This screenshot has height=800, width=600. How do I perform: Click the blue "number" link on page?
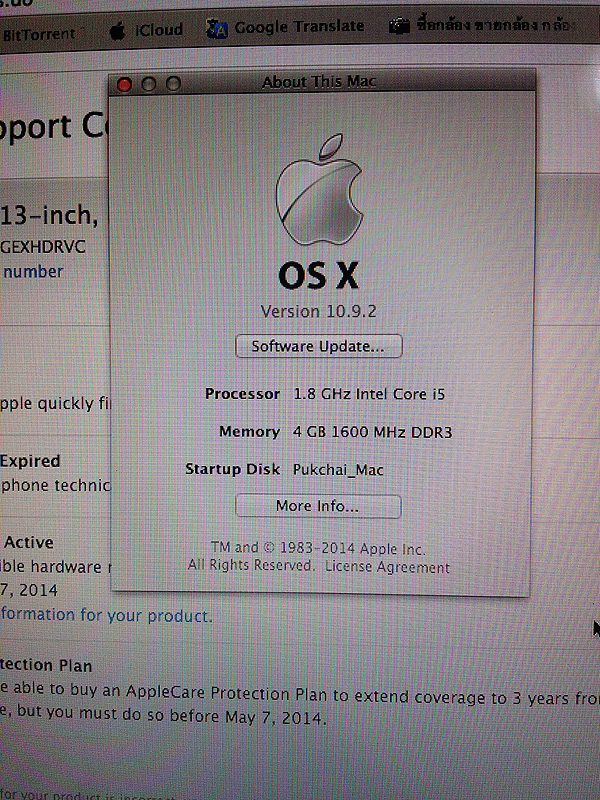coord(32,271)
